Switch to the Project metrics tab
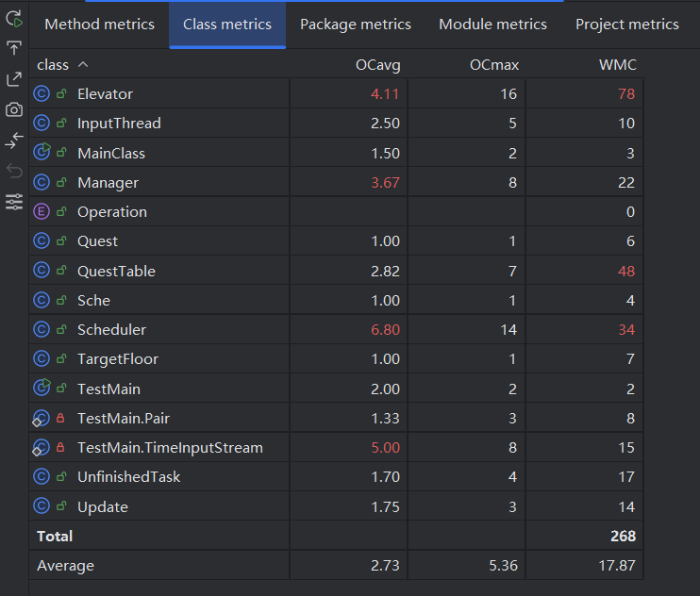Image resolution: width=700 pixels, height=596 pixels. [626, 25]
